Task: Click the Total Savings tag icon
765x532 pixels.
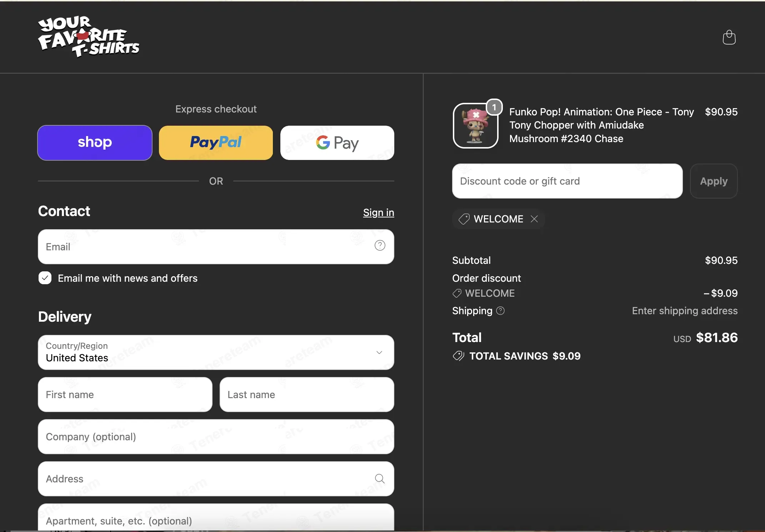Action: [458, 356]
